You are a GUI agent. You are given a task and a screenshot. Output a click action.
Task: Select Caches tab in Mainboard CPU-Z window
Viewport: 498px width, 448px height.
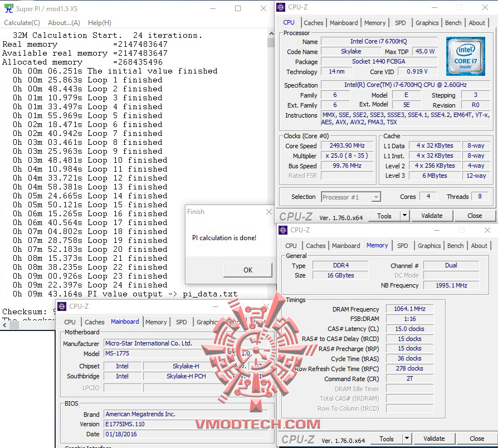pos(95,322)
